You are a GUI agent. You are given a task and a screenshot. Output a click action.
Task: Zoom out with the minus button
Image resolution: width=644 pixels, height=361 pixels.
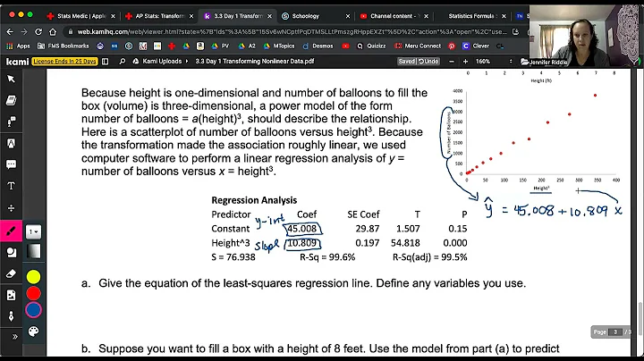pos(452,62)
